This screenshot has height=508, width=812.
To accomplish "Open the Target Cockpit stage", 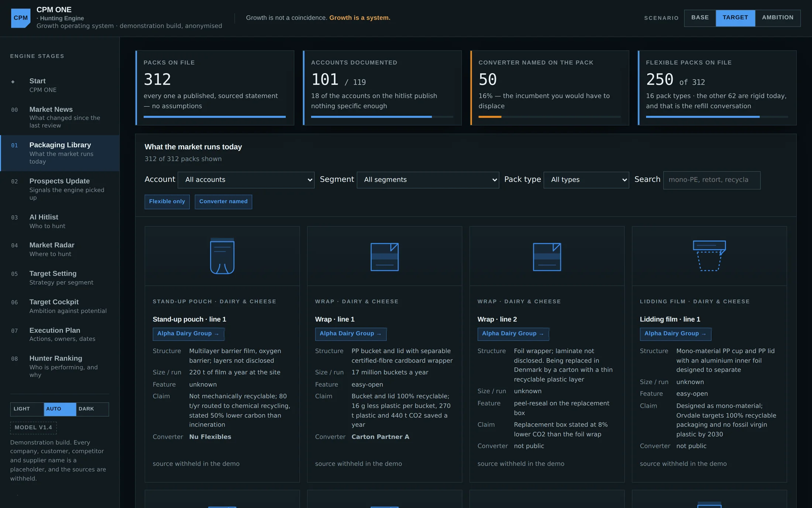I will pyautogui.click(x=60, y=306).
